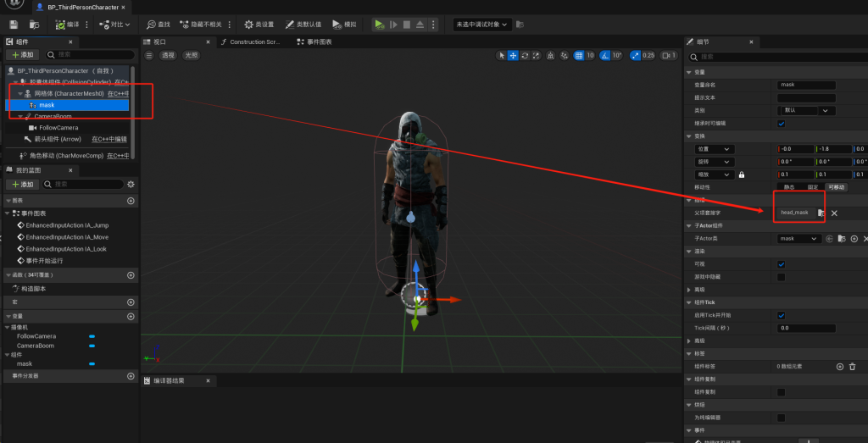Viewport: 868px width, 443px height.
Task: Select FollowCamera component
Action: (x=58, y=128)
